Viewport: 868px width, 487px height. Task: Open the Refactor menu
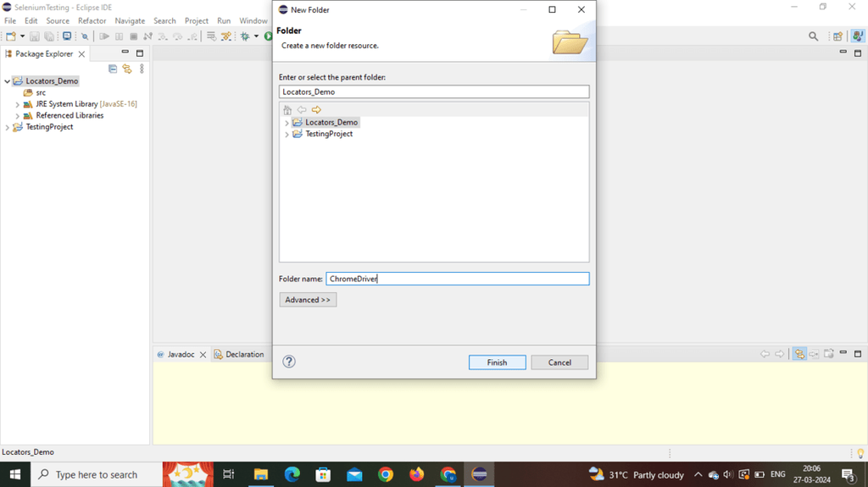click(92, 20)
